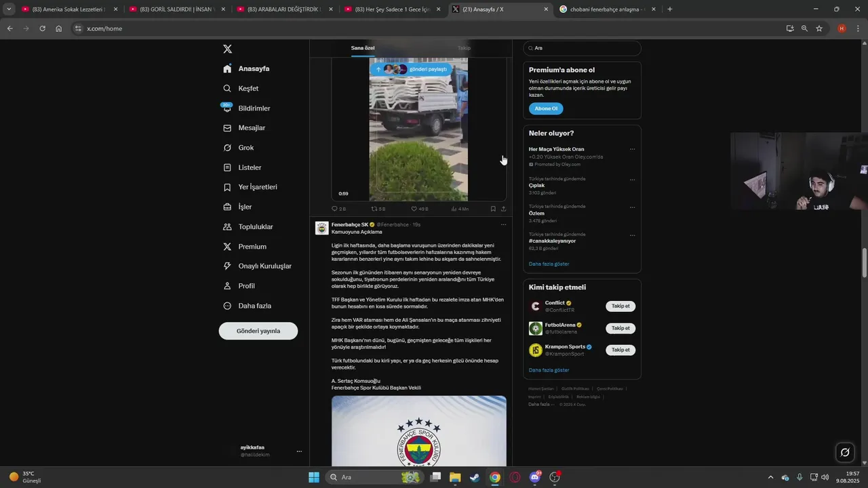The height and width of the screenshot is (488, 868).
Task: Switch to Amerika Sokak Lezzetleri tab
Action: pyautogui.click(x=68, y=9)
